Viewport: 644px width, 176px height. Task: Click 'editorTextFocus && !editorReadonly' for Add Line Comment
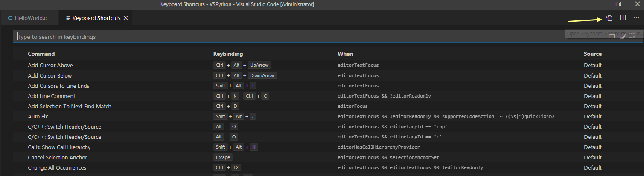384,96
